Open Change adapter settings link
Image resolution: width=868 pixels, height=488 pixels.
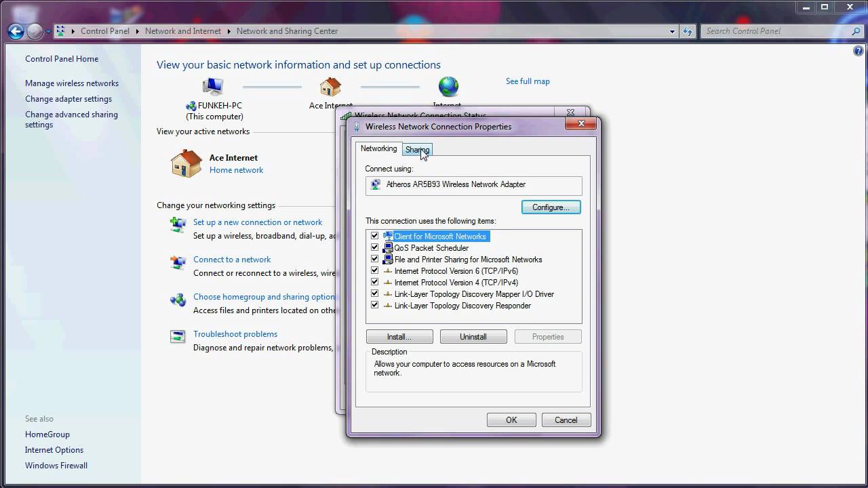point(68,99)
